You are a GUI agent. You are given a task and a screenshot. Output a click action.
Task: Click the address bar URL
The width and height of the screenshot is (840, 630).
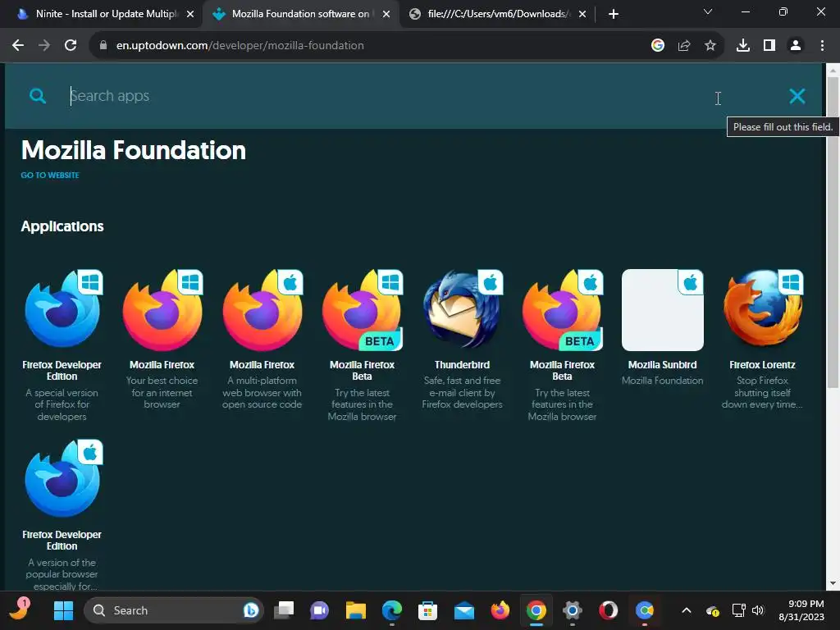point(240,46)
